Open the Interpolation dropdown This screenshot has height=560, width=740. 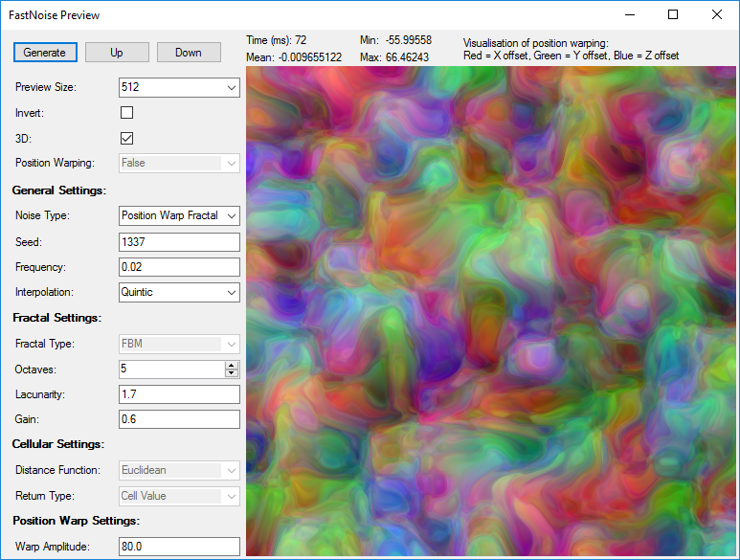tap(179, 292)
